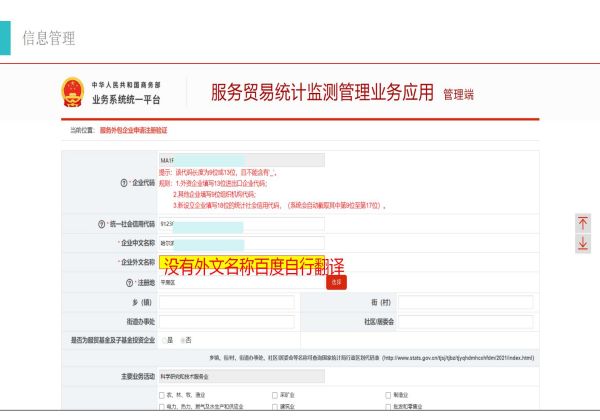This screenshot has width=600, height=420.
Task: Open the 服务外包企业申请注册验证 breadcrumb link
Action: 133,130
